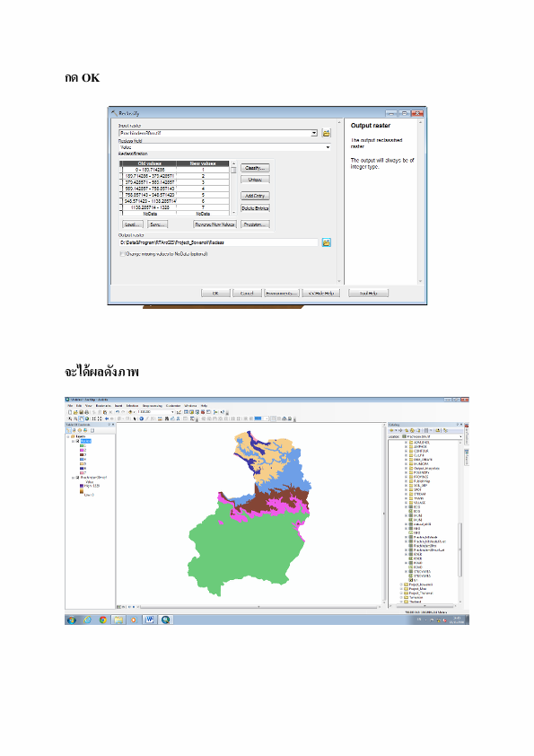The image size is (534, 756).
Task: Open the Customize menu
Action: (x=173, y=406)
